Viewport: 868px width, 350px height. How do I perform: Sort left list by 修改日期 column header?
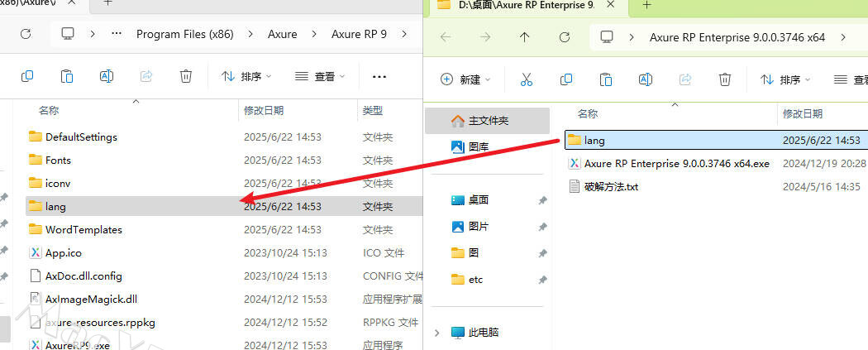click(264, 110)
